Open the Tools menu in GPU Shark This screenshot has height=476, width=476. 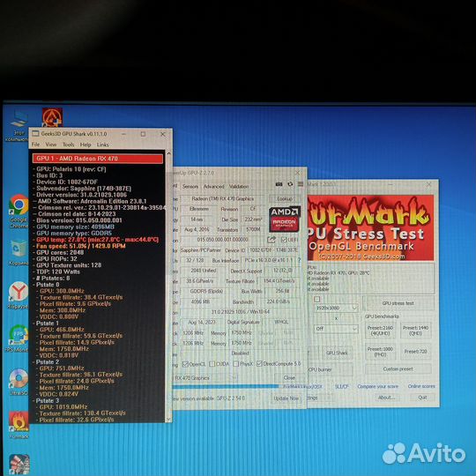pyautogui.click(x=68, y=145)
